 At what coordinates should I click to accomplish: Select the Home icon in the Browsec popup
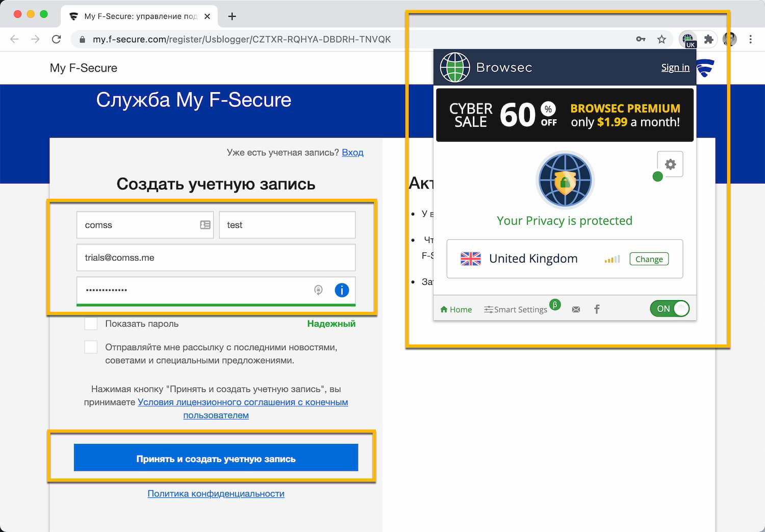tap(455, 309)
